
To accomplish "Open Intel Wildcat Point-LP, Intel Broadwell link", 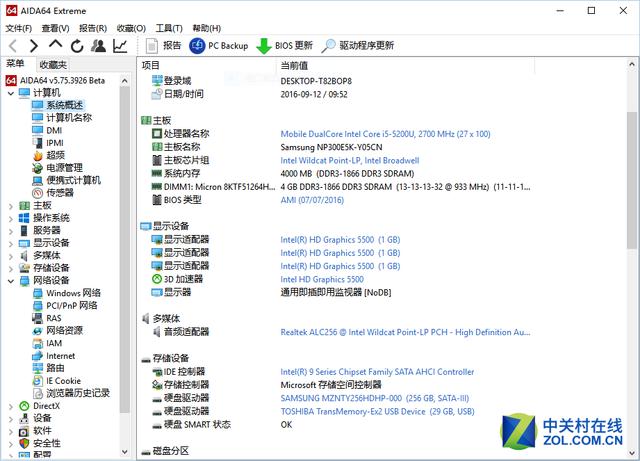I will click(x=350, y=160).
